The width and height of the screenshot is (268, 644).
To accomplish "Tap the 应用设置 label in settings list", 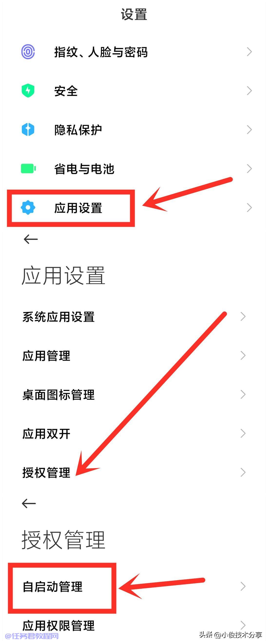I will click(x=78, y=208).
